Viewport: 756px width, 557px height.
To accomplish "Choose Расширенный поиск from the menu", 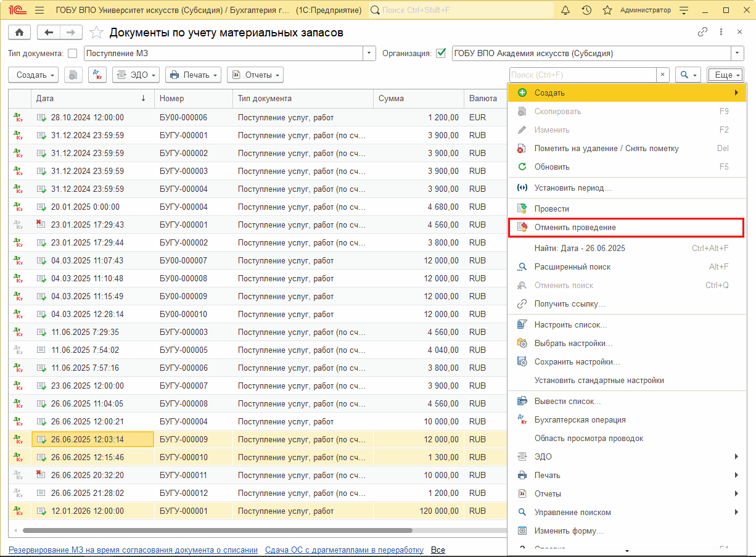I will pyautogui.click(x=572, y=267).
